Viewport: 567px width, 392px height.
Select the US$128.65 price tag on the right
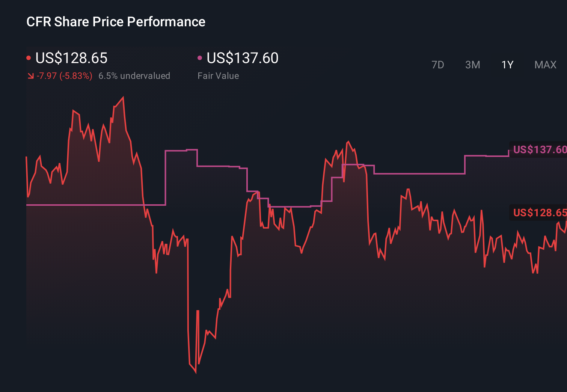[x=538, y=213]
